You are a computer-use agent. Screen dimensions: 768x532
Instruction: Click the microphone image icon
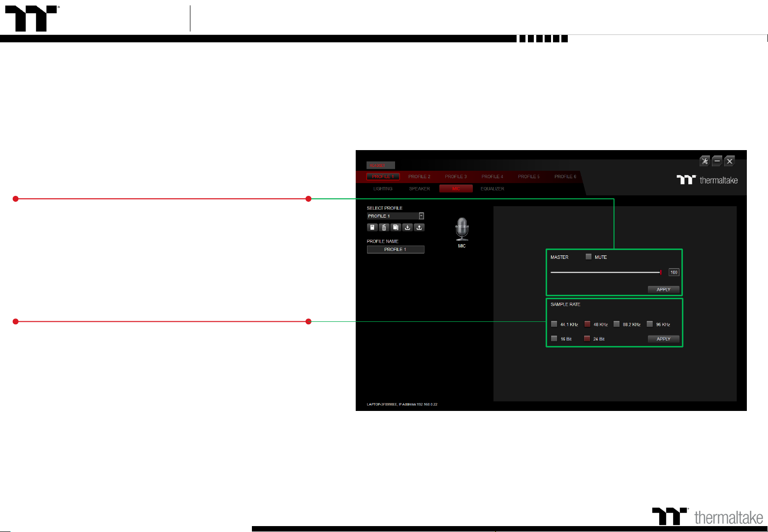[x=461, y=229]
